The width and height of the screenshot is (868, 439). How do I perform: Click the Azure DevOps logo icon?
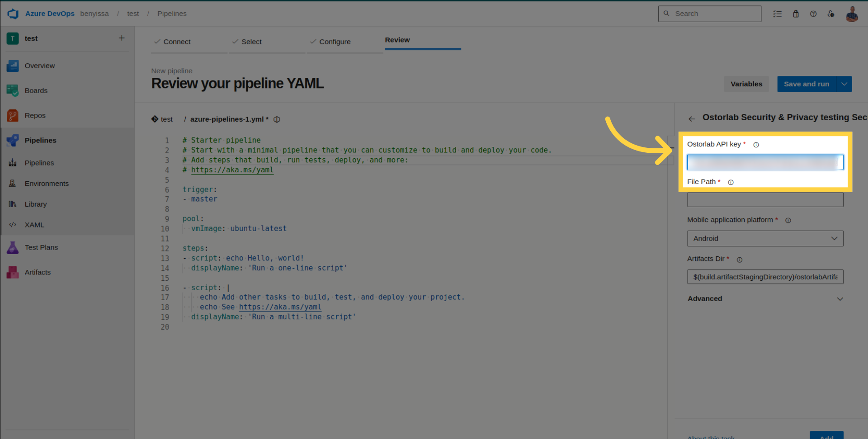(13, 14)
